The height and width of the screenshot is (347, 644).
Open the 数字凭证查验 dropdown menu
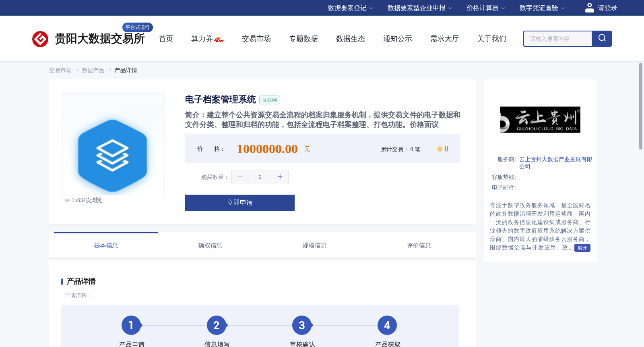coord(542,8)
